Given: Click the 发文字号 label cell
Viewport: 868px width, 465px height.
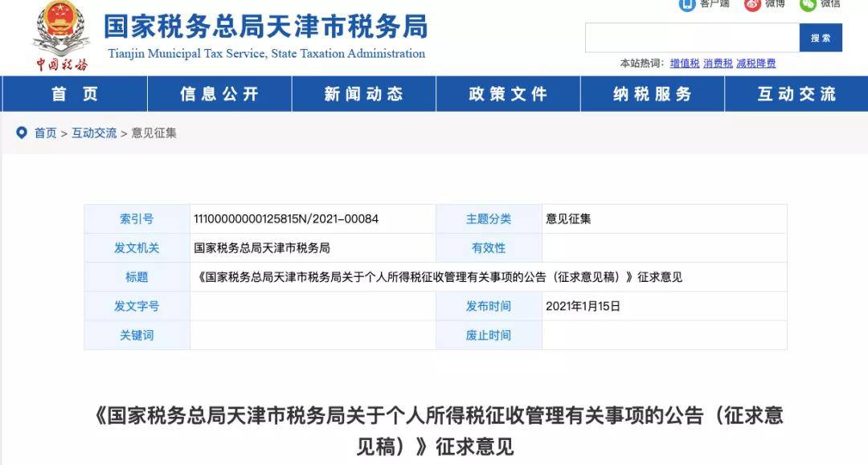Looking at the screenshot, I should pyautogui.click(x=137, y=306).
